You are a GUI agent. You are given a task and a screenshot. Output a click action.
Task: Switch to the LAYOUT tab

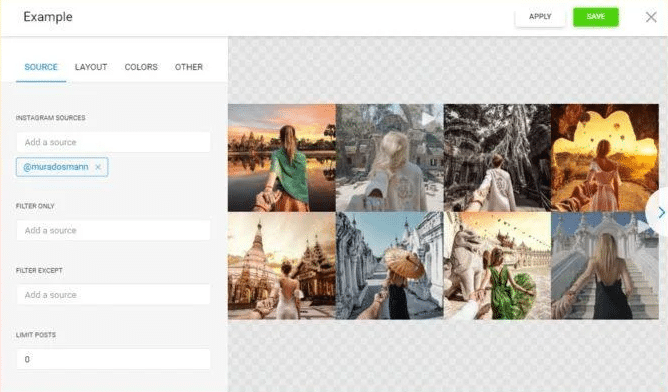tap(91, 67)
